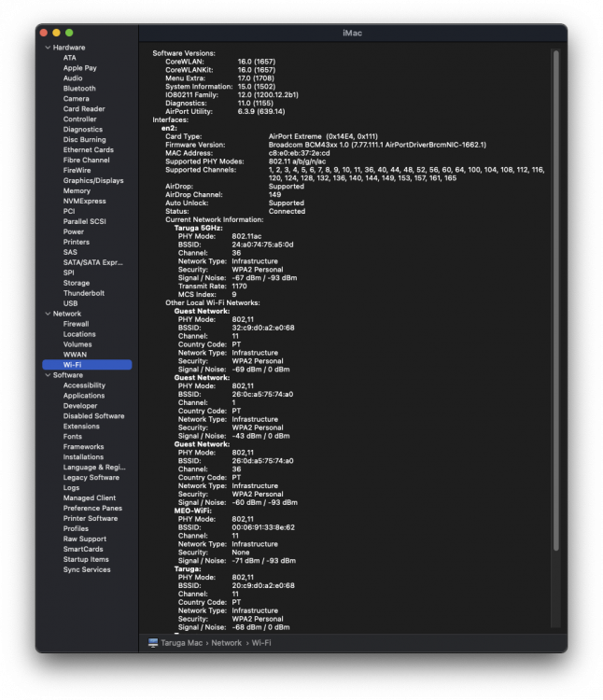The height and width of the screenshot is (700, 603).
Task: Open Locations under Network
Action: point(79,334)
